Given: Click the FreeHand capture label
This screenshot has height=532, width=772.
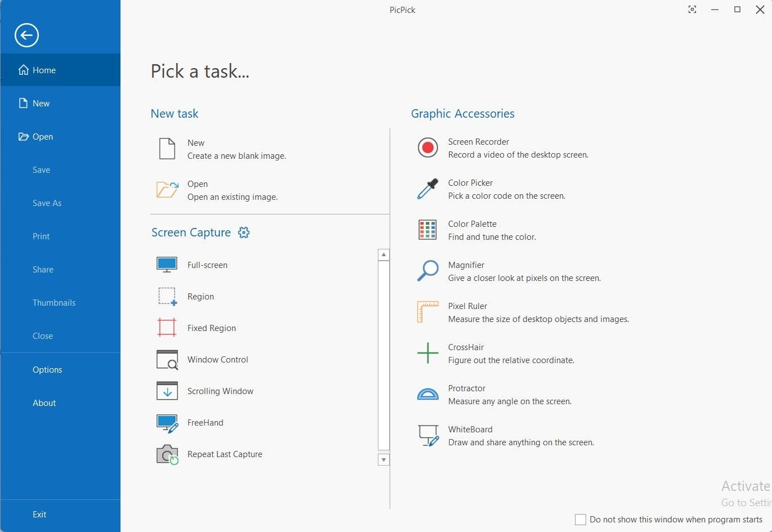Looking at the screenshot, I should coord(205,422).
